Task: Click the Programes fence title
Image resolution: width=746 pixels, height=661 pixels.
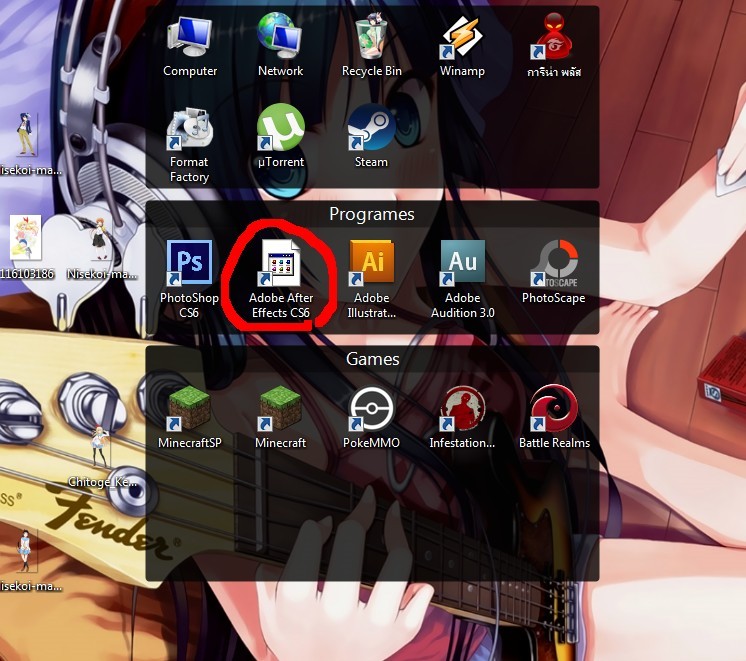Action: point(372,214)
